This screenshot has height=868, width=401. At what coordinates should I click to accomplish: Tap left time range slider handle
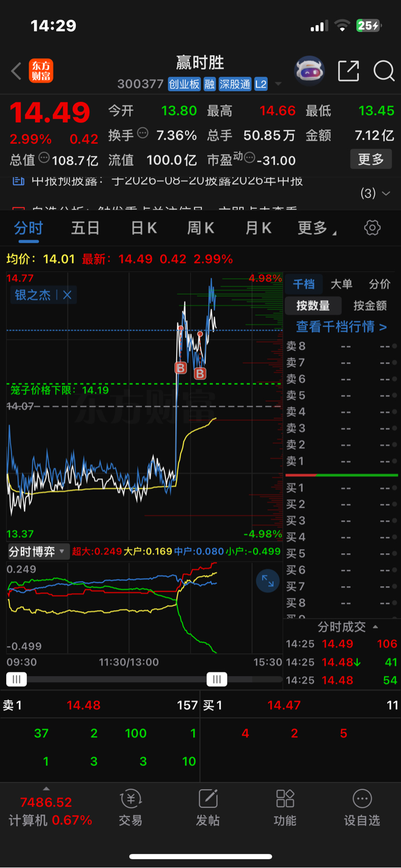click(16, 679)
